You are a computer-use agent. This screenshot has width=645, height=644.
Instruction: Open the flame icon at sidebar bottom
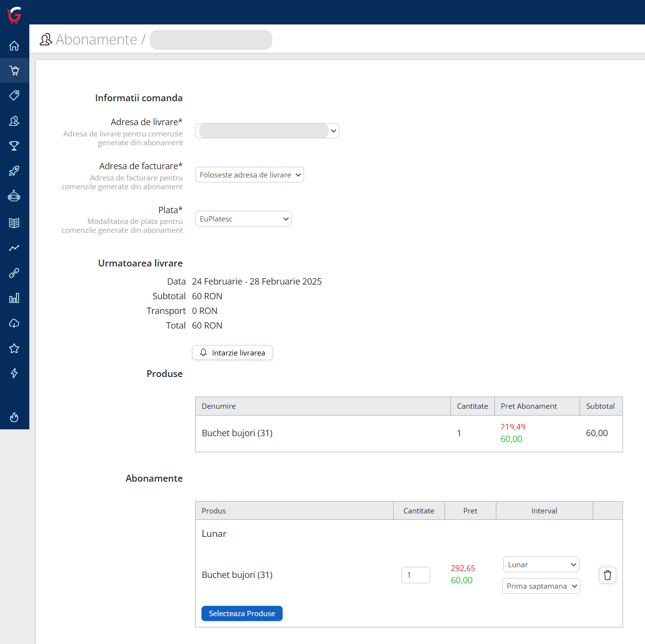tap(14, 417)
